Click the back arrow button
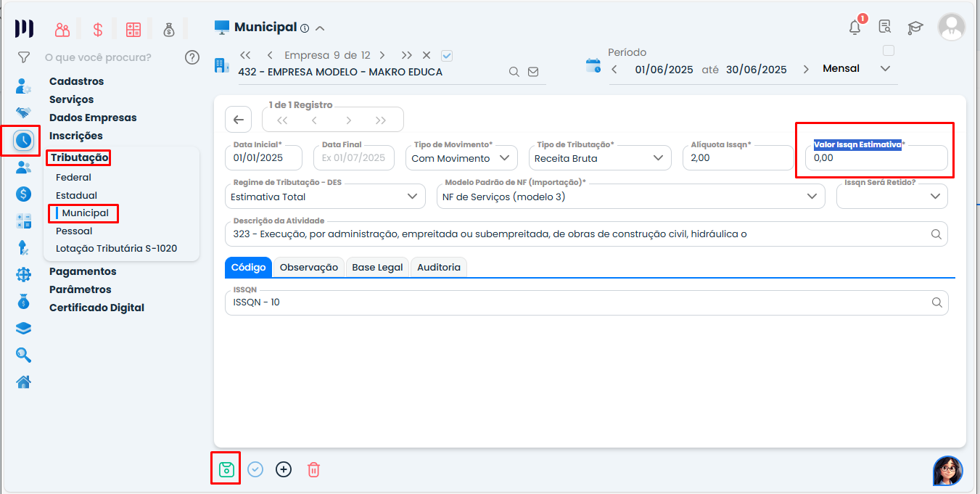Viewport: 980px width, 494px height. click(238, 120)
